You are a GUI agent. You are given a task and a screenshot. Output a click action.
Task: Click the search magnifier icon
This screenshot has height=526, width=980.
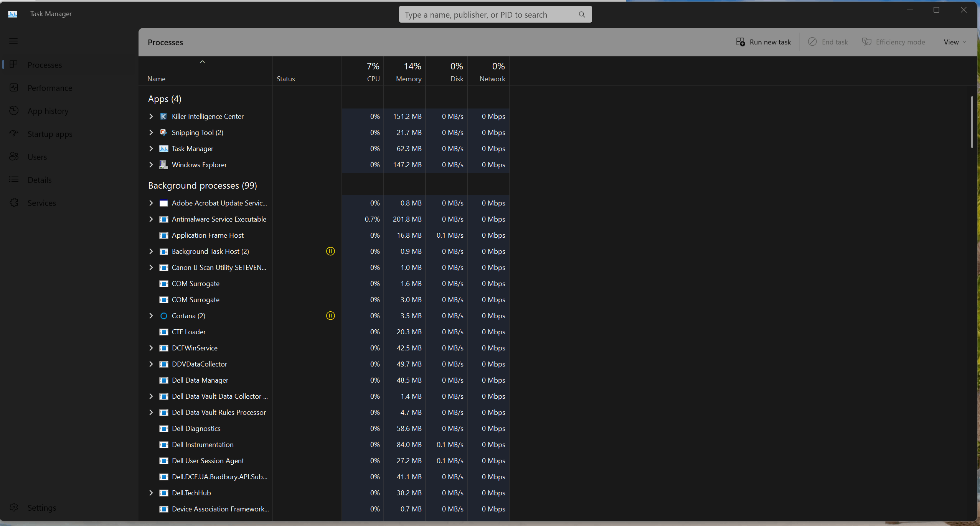[582, 15]
